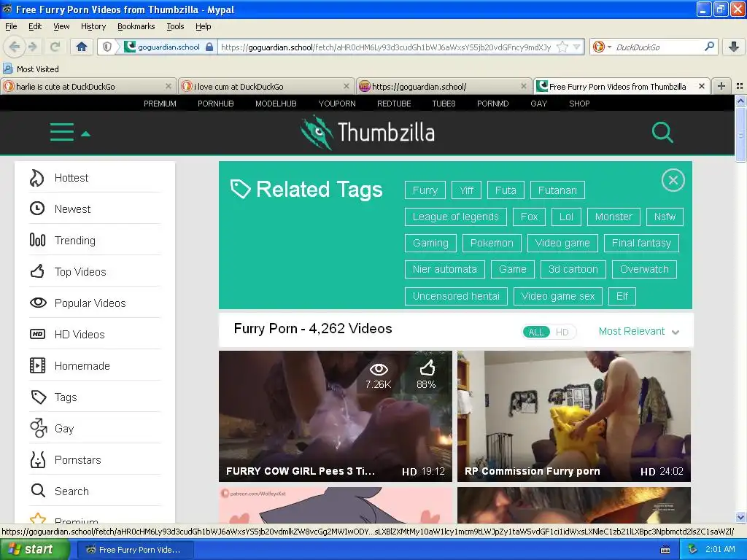Open a new tab with plus button
The height and width of the screenshot is (560, 747).
[721, 86]
